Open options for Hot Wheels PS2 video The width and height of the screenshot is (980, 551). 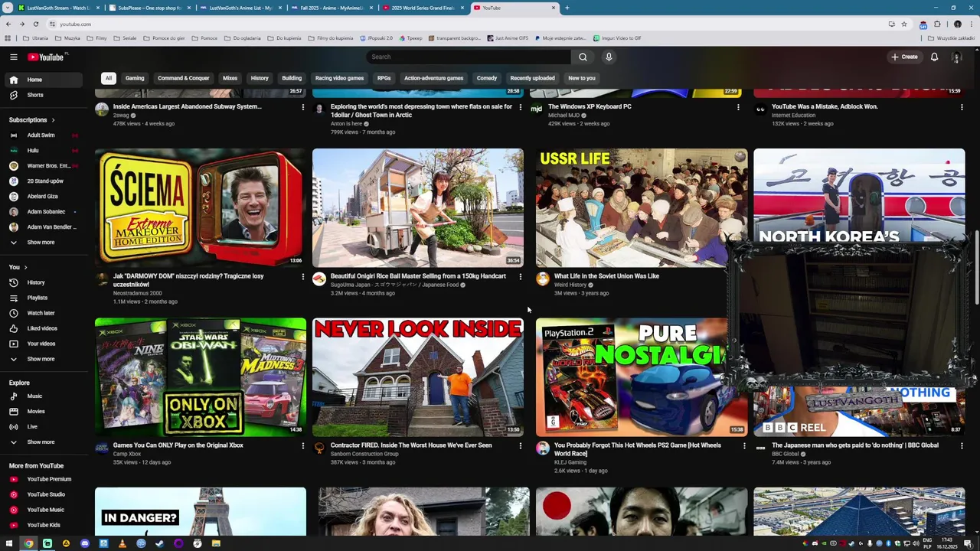(743, 446)
